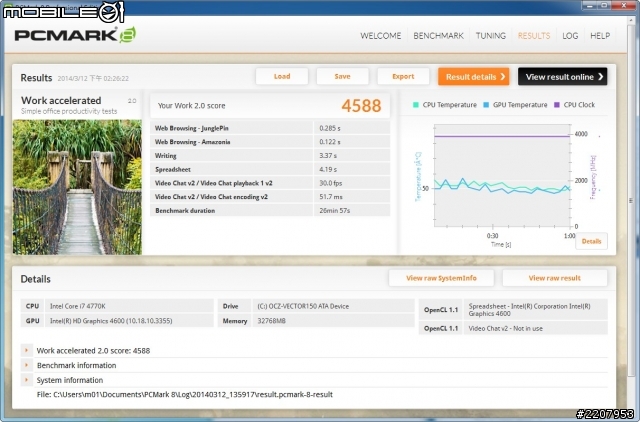Export the benchmark result
The width and height of the screenshot is (640, 422).
point(403,76)
